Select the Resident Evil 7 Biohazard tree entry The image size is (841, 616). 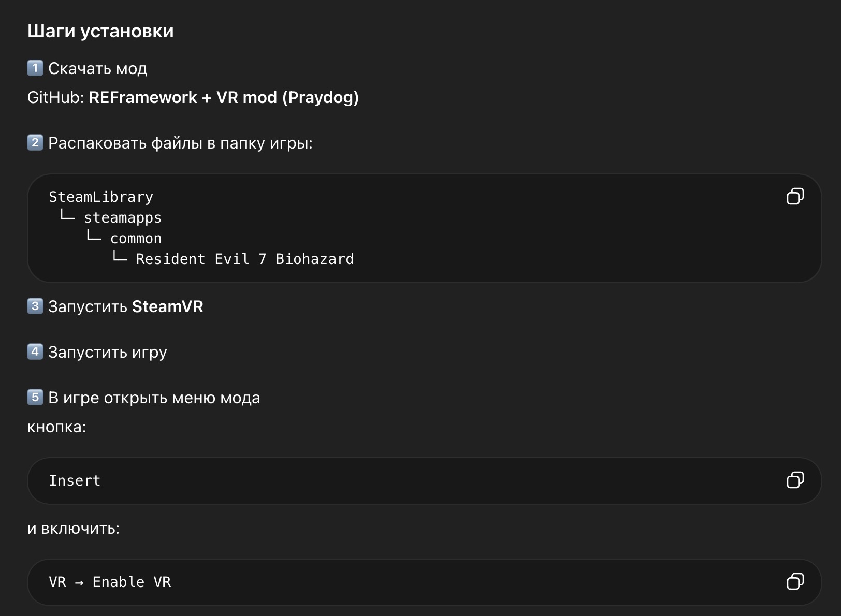coord(244,258)
